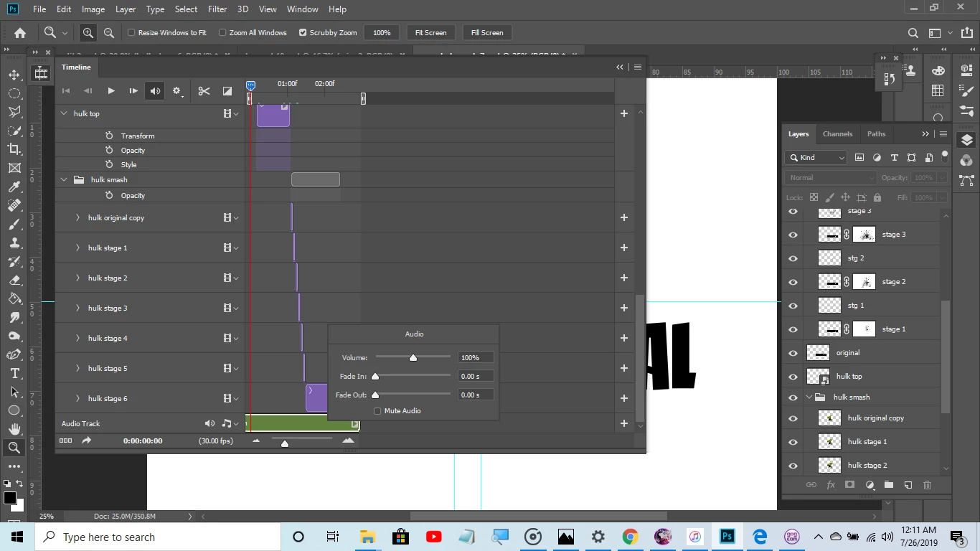Hide the hulk top layer
Viewport: 980px width, 551px height.
793,377
